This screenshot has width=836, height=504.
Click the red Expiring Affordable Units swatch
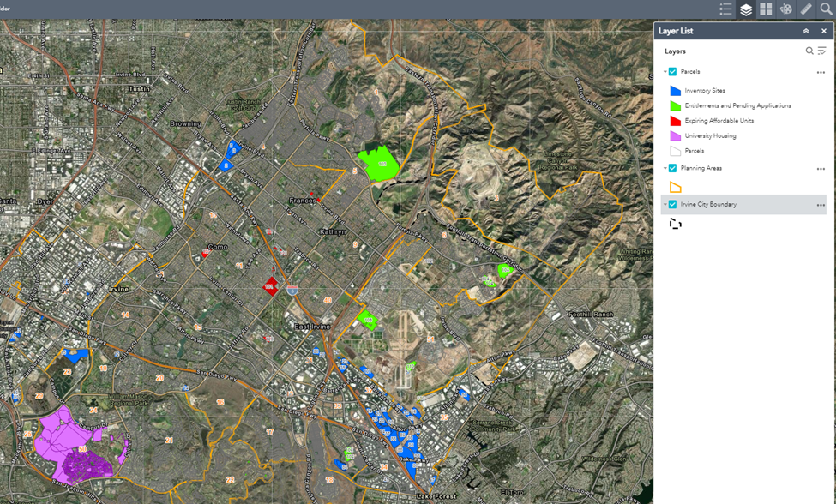[x=675, y=121]
